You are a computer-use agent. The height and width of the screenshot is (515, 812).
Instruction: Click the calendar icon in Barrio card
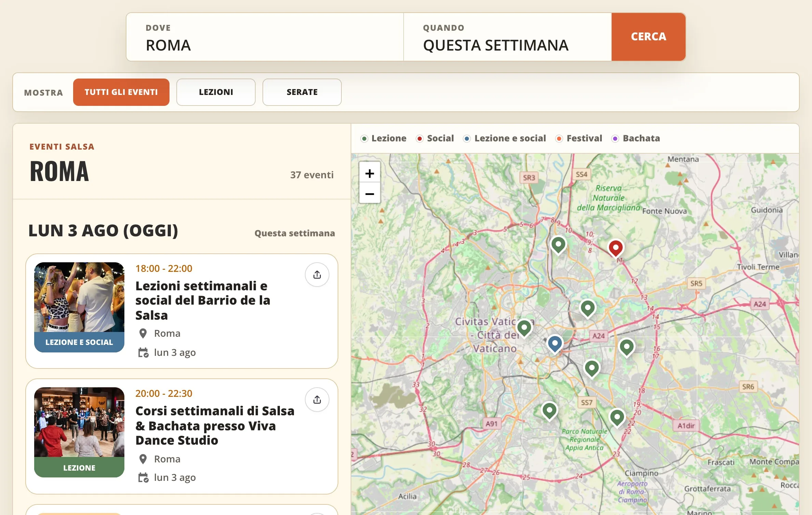(x=143, y=352)
